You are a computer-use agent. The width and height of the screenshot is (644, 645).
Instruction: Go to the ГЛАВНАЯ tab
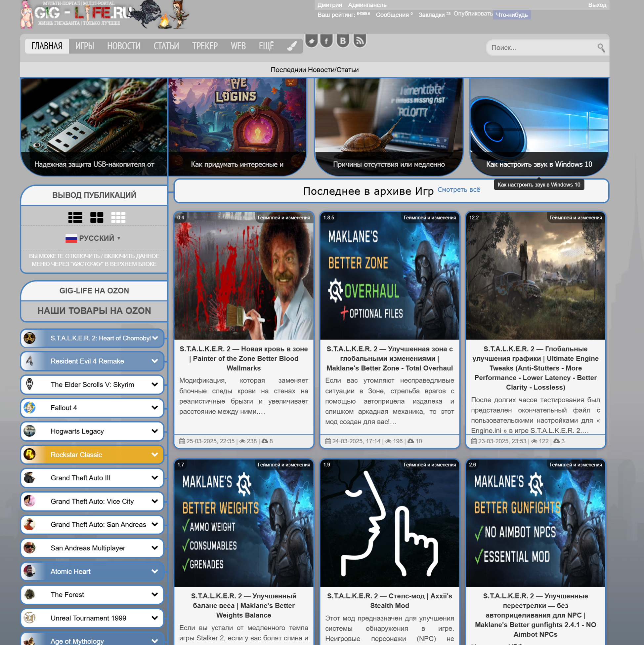coord(47,46)
